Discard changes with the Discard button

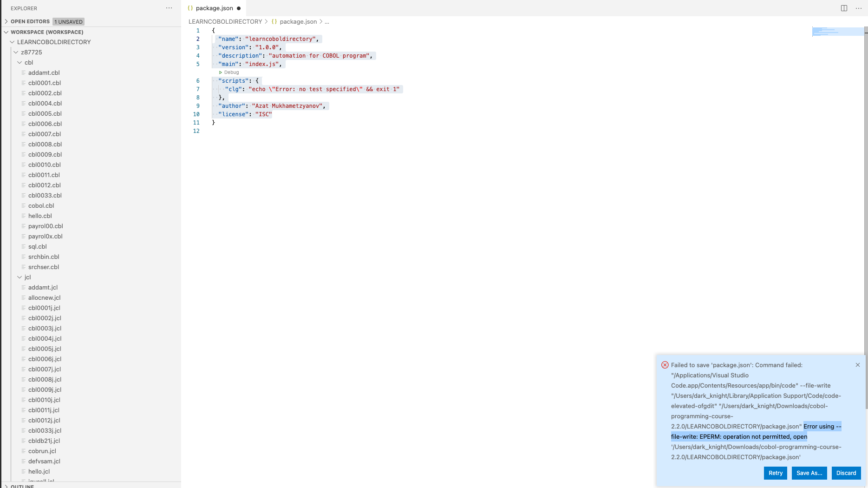pos(846,473)
